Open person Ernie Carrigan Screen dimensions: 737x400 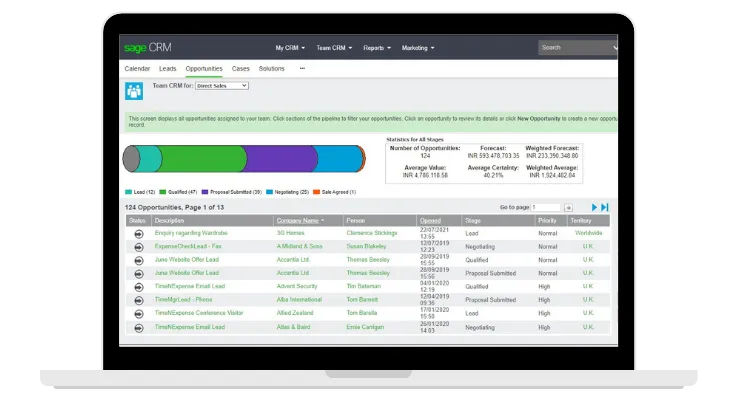coord(365,327)
